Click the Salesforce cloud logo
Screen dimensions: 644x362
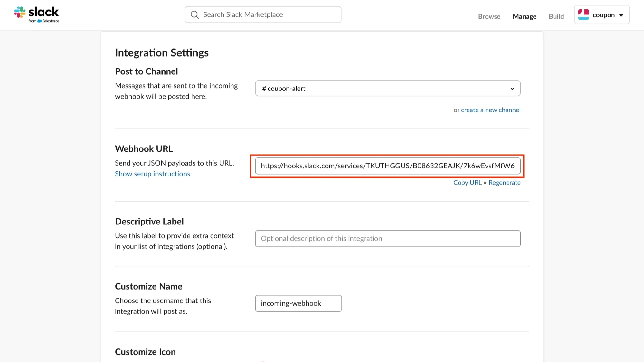40,21
